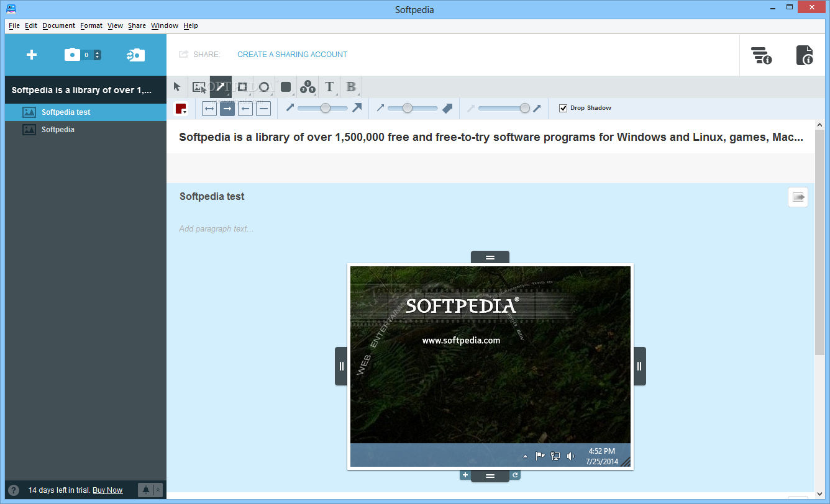
Task: Select the blur B tool
Action: [351, 87]
